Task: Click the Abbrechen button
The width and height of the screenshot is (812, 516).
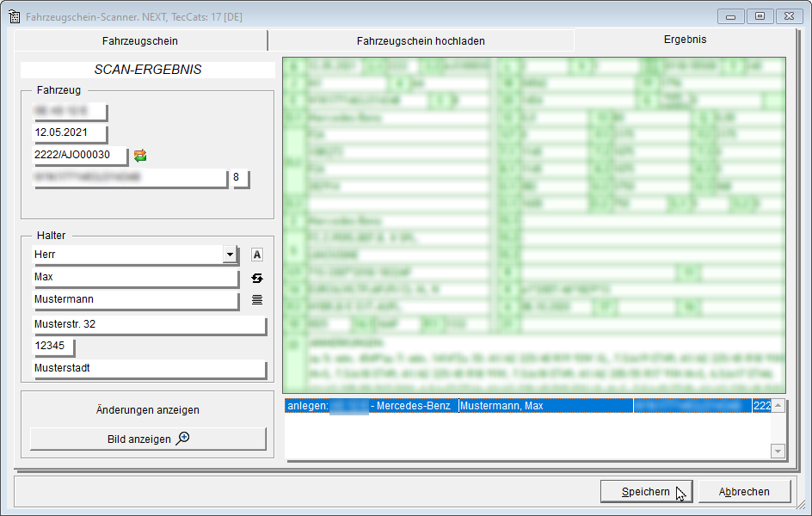Action: [x=744, y=492]
